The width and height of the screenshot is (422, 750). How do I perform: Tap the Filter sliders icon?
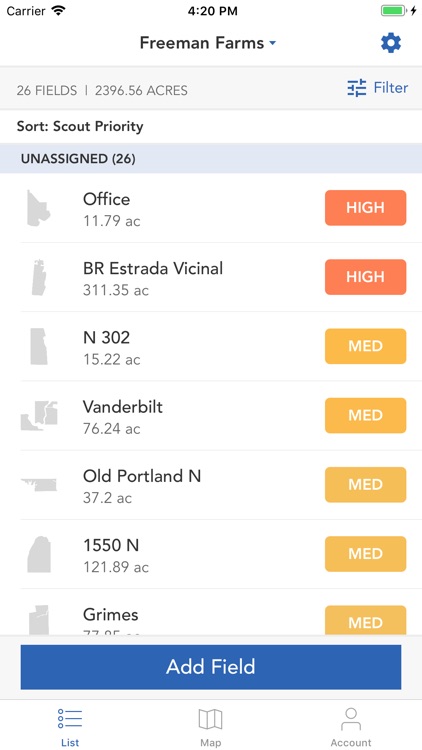pos(356,88)
